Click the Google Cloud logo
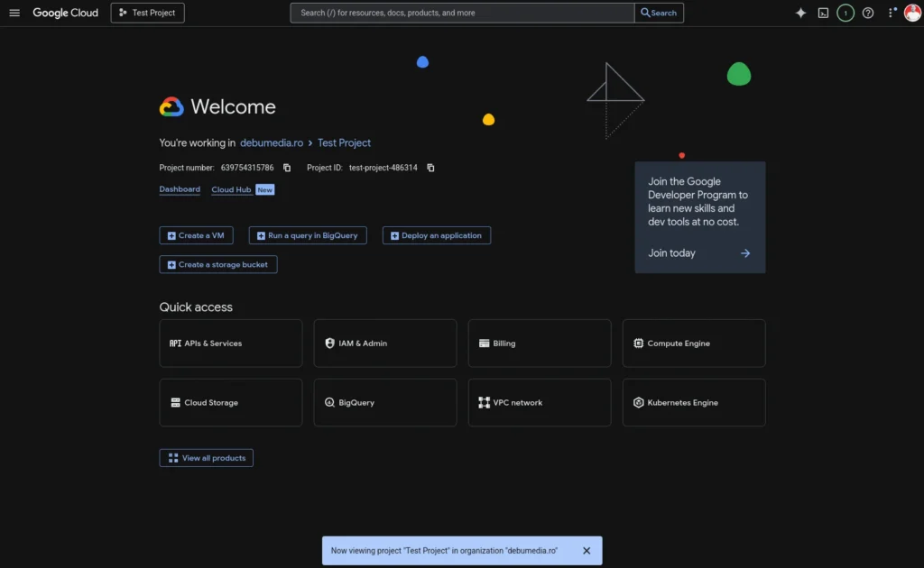This screenshot has width=924, height=568. 64,13
